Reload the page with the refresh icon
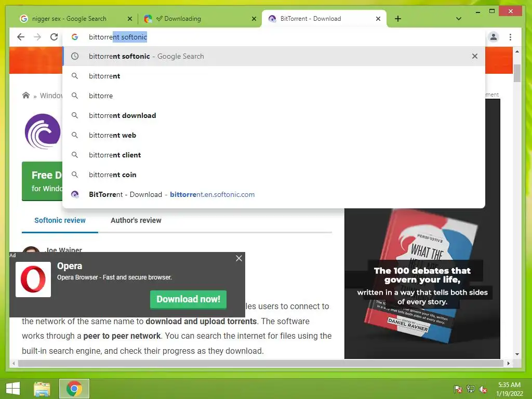Screen dimensions: 532x399 pos(54,37)
